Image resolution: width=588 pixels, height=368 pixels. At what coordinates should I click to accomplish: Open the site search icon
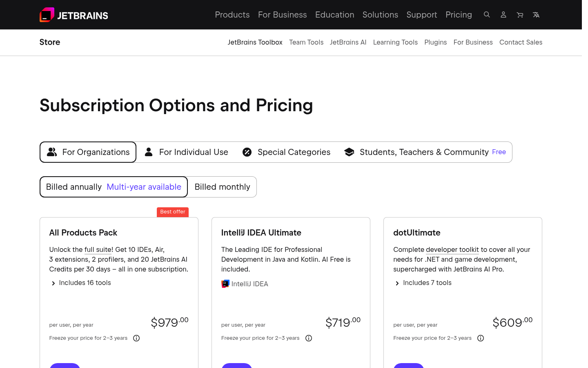click(x=487, y=15)
